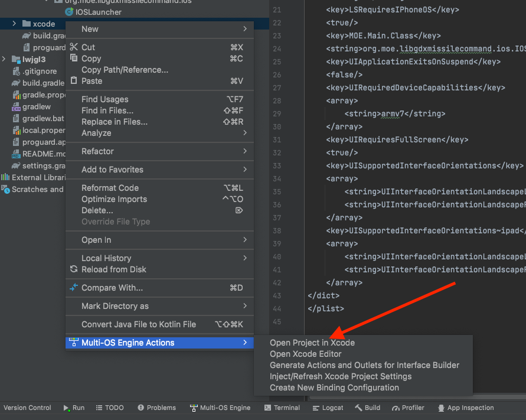526x420 pixels.
Task: Click the Terminal icon in bottom bar
Action: (x=267, y=408)
